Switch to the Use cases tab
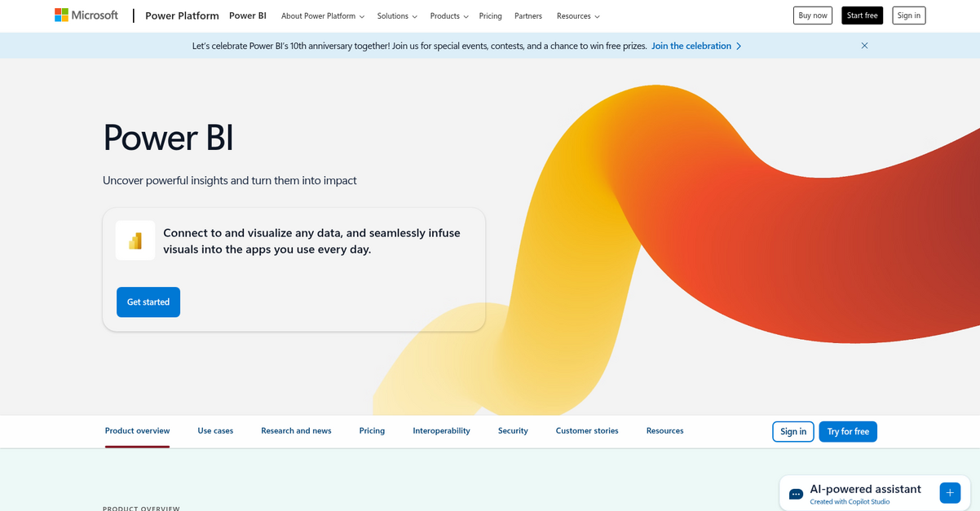 (215, 430)
